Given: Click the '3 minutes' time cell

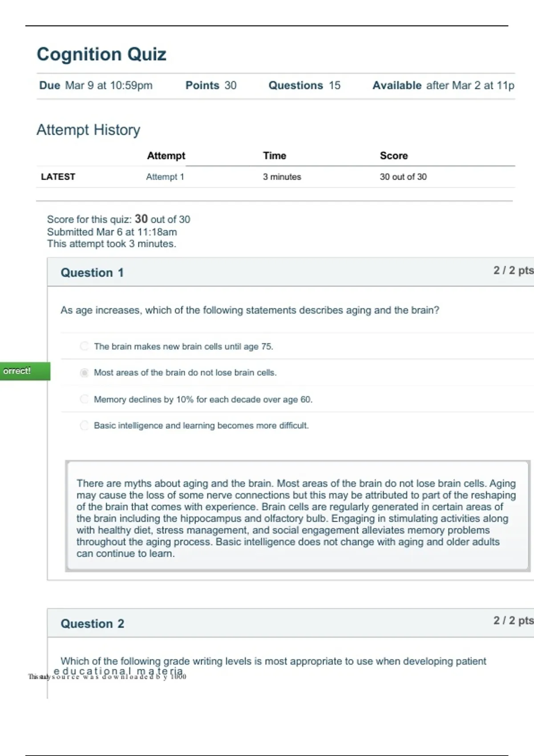Looking at the screenshot, I should tap(282, 177).
